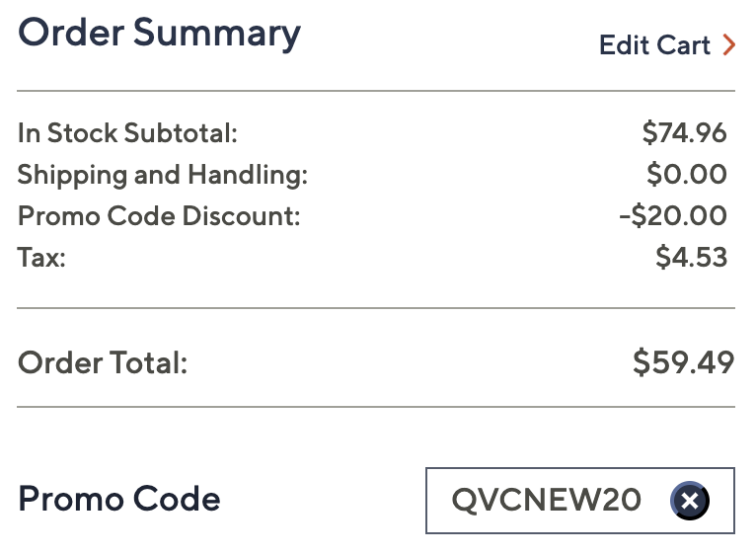Click the Promo Code section label
The width and height of the screenshot is (756, 555).
[x=119, y=500]
